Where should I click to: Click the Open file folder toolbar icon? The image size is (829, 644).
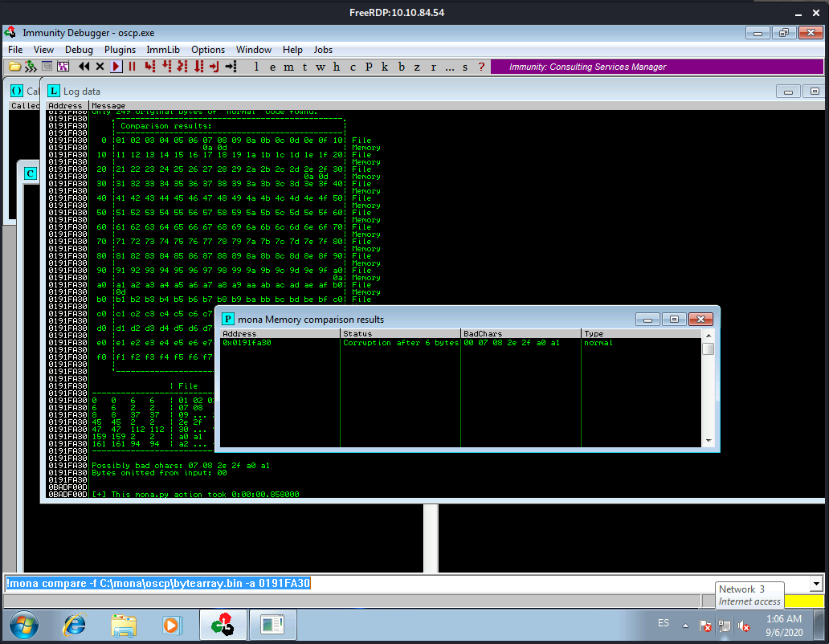coord(14,67)
